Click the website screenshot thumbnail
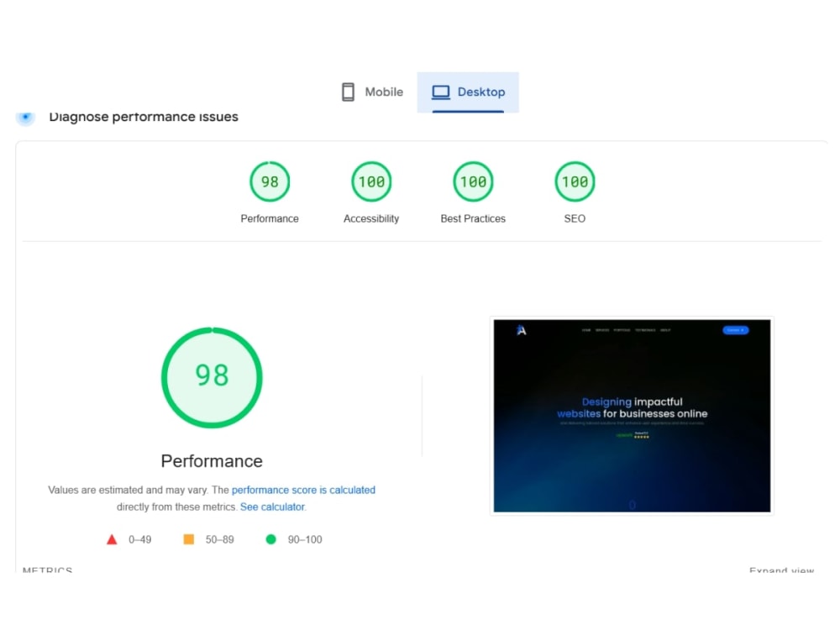 632,416
